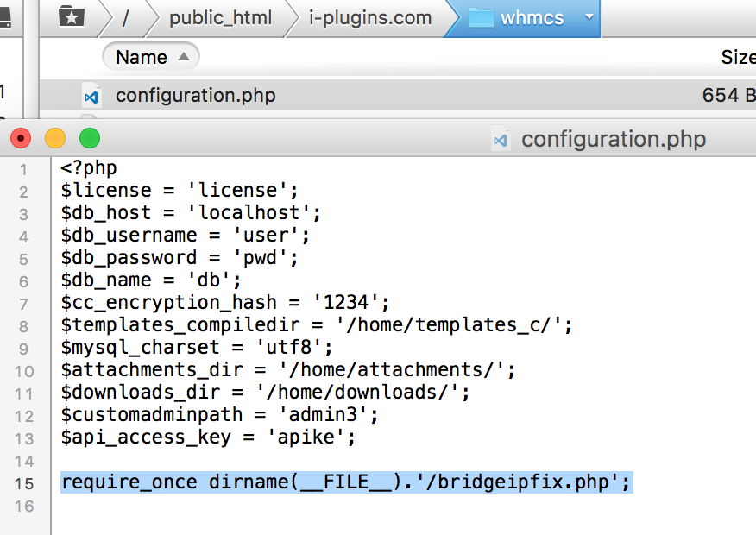The width and height of the screenshot is (756, 535).
Task: Click the configuration.php window title
Action: tap(614, 139)
